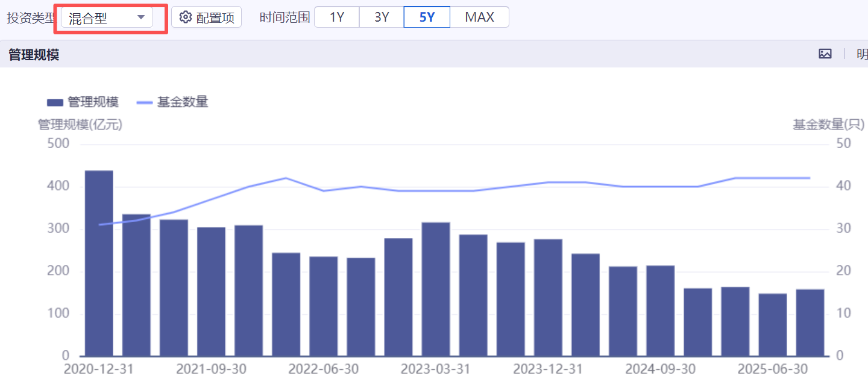The image size is (868, 392).
Task: Click the 基金数量 line start point at 2020-12-31
Action: (x=99, y=225)
